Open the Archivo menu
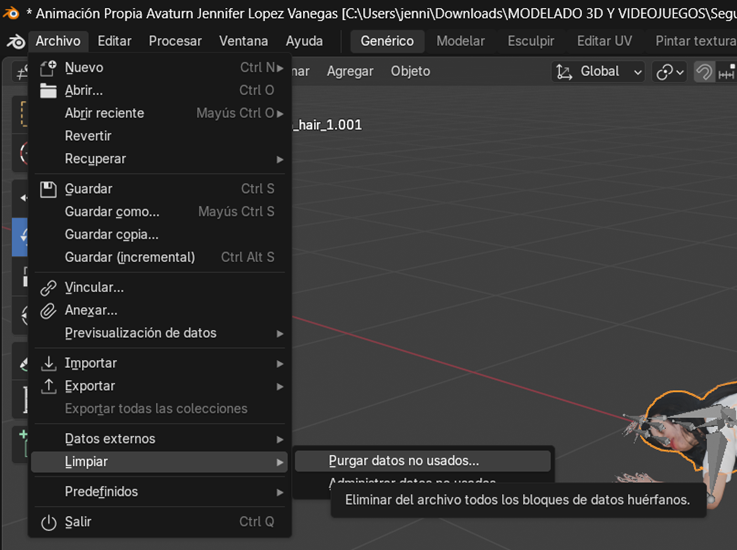Image resolution: width=737 pixels, height=550 pixels. 58,41
